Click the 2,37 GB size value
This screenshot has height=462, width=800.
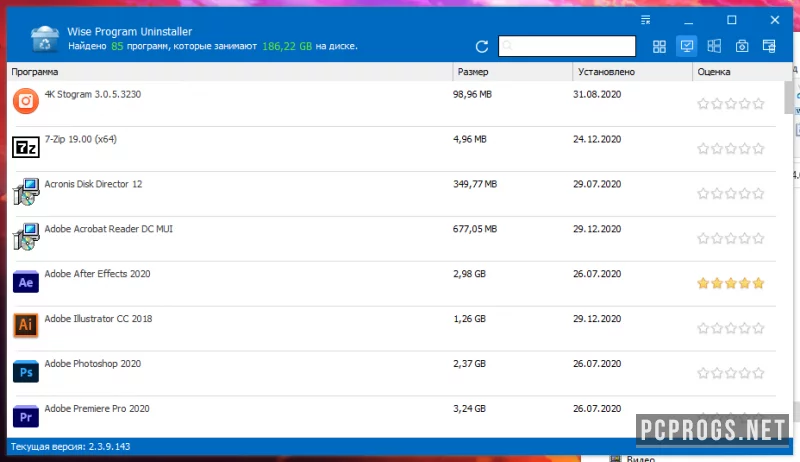[x=469, y=364]
